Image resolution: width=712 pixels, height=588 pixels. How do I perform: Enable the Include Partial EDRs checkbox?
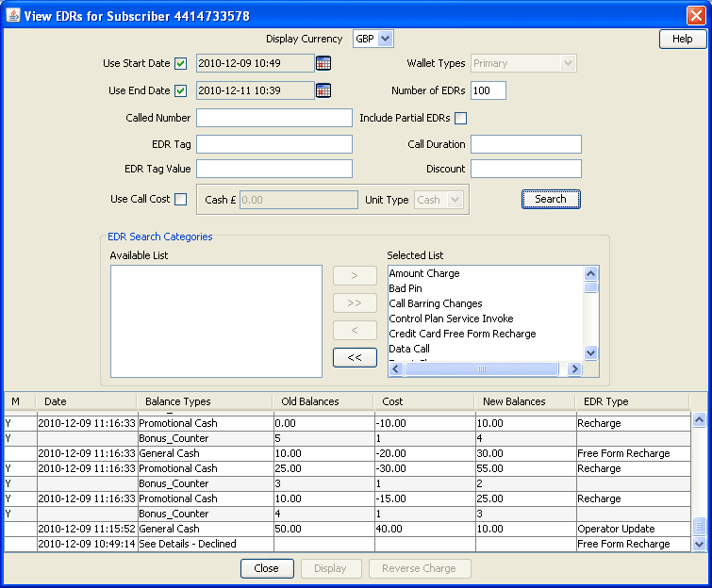(460, 119)
